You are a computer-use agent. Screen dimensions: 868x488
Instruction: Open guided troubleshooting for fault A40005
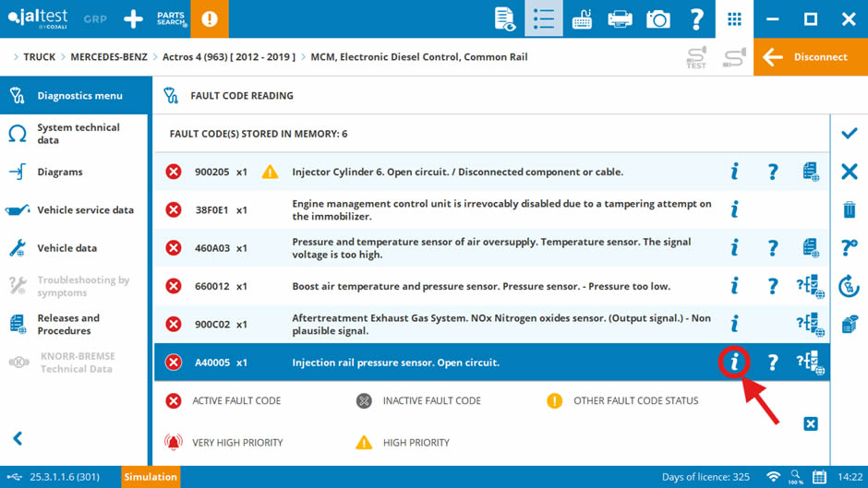pyautogui.click(x=811, y=363)
